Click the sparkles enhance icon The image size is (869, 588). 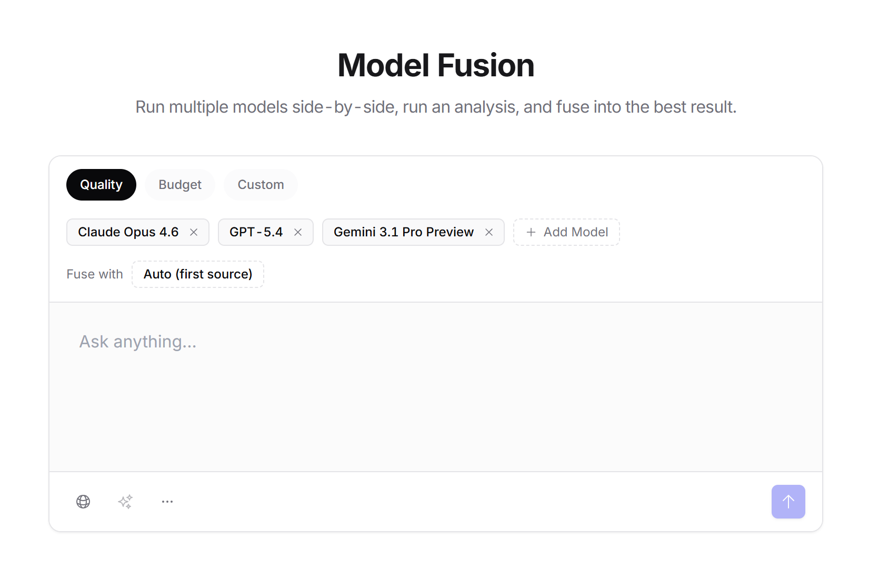point(125,502)
